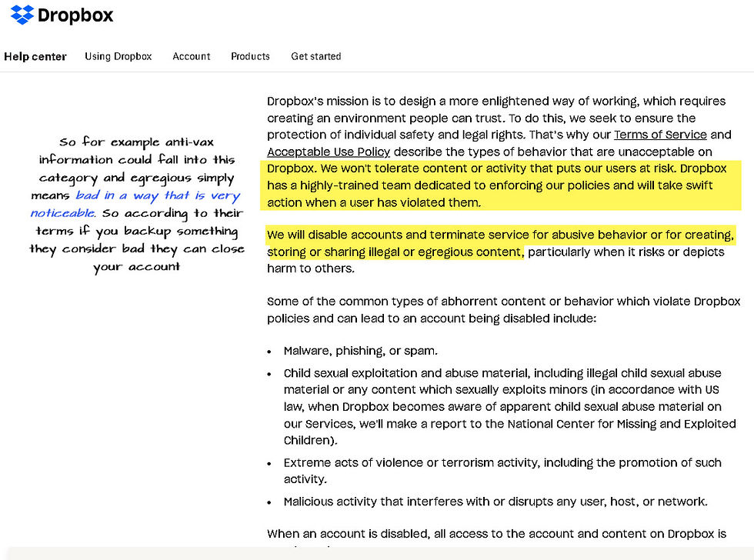Open the Using Dropbox menu
This screenshot has height=560, width=754.
tap(118, 56)
